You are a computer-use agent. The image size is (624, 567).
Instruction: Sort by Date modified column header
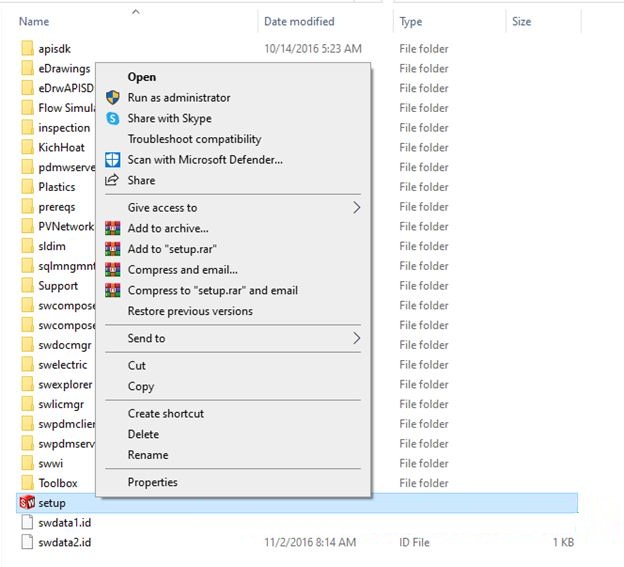coord(299,21)
